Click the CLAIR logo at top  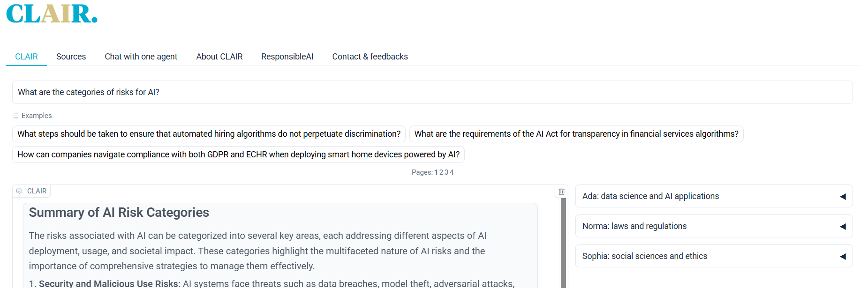52,14
